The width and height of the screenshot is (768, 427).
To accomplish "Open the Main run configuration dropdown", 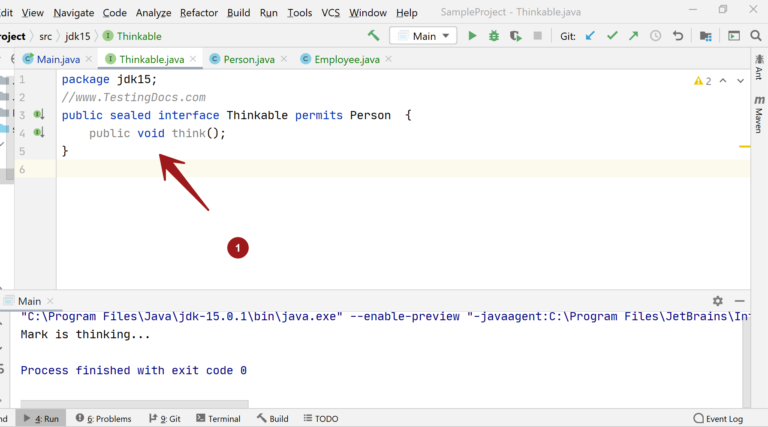I will [x=423, y=36].
